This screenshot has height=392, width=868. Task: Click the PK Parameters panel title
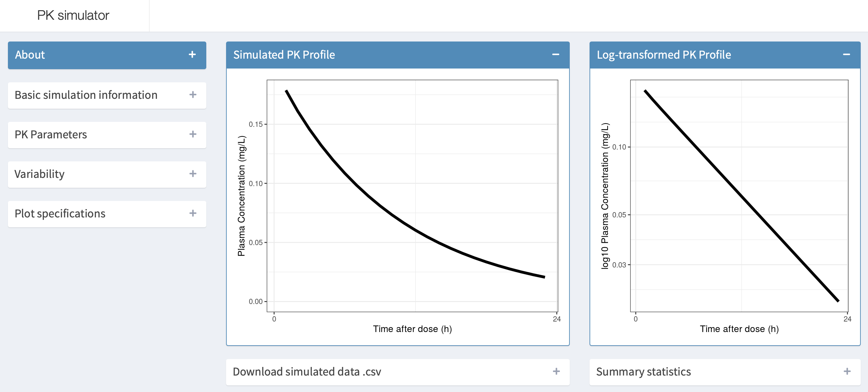50,134
